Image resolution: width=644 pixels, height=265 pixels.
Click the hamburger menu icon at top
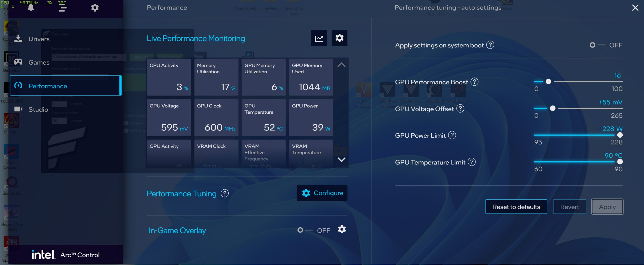[x=62, y=8]
